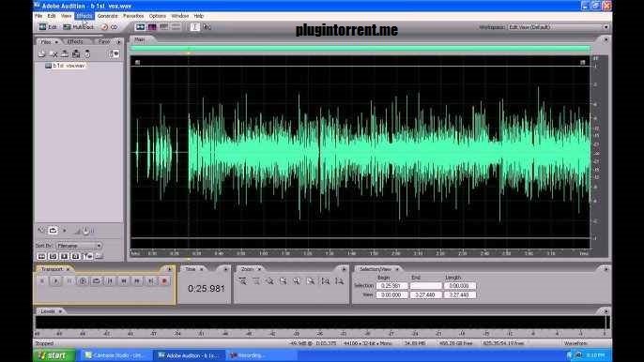The height and width of the screenshot is (362, 644).
Task: Open Selection/View panel options arrow
Action: 606,269
